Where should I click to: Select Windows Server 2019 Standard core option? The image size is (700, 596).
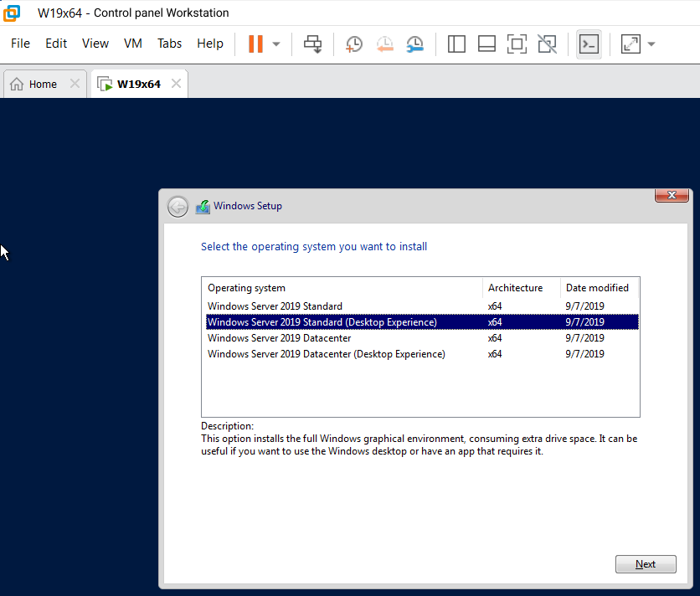click(x=275, y=306)
